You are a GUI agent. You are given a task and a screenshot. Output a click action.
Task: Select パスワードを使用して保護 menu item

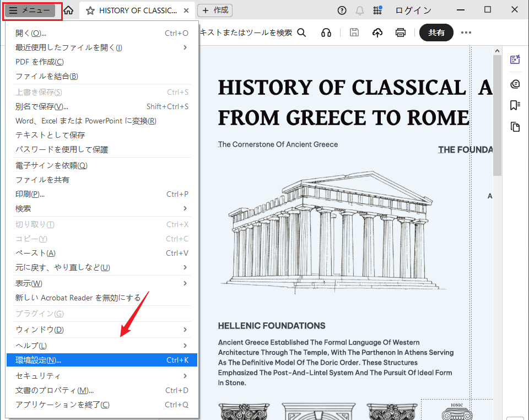[x=101, y=149]
